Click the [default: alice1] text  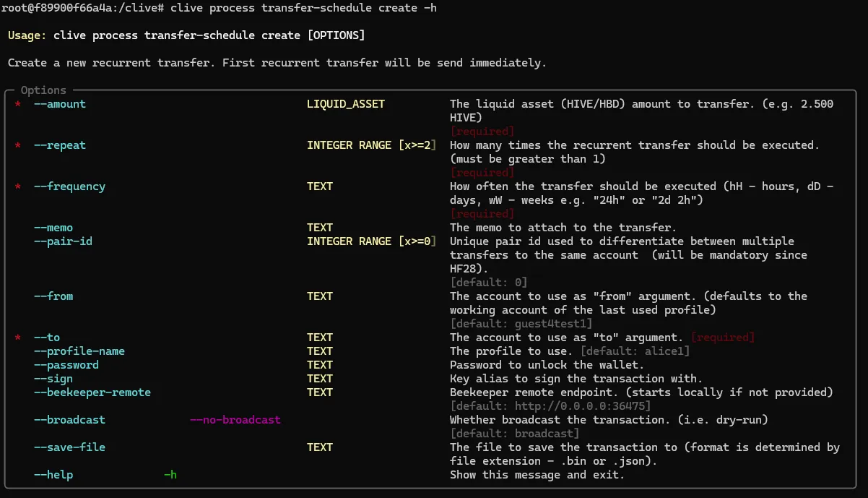click(x=635, y=351)
